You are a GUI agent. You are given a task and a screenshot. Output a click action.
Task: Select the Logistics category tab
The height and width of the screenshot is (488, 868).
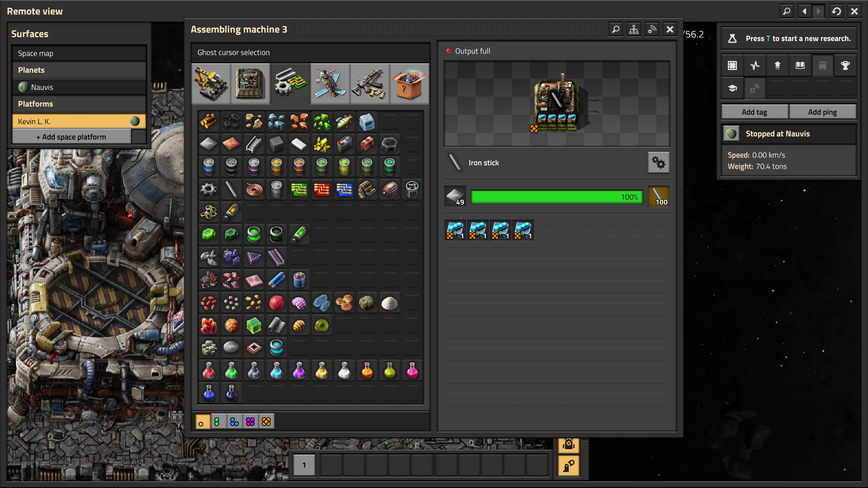point(211,84)
